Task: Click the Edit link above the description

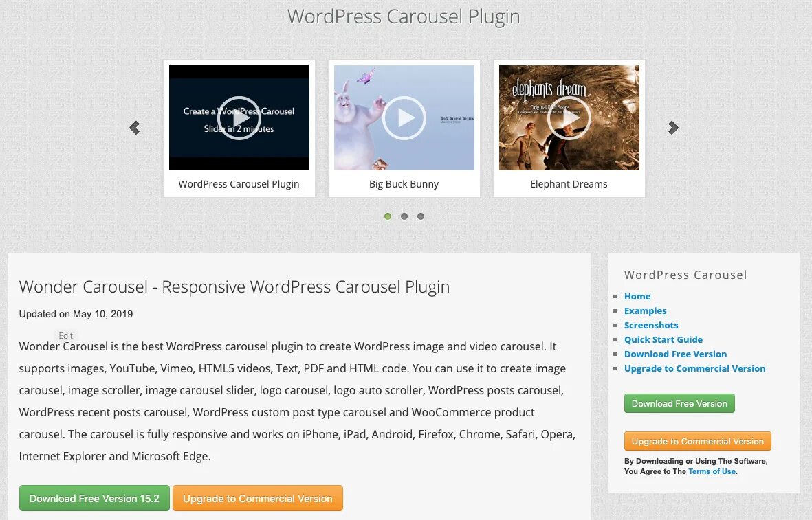Action: click(65, 335)
